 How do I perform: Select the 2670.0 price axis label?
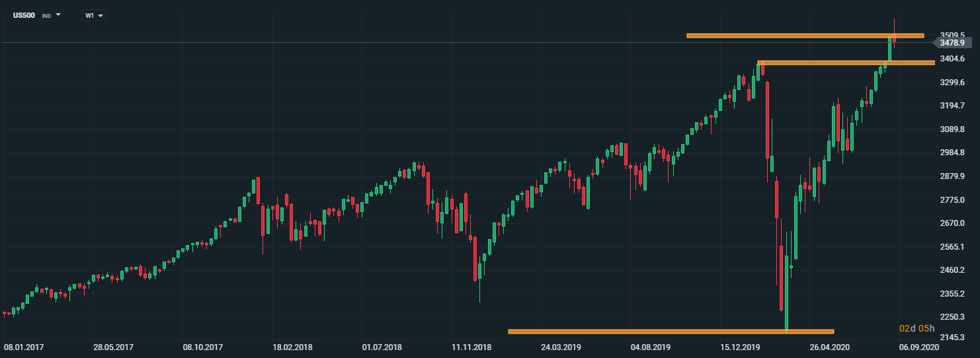(x=953, y=223)
